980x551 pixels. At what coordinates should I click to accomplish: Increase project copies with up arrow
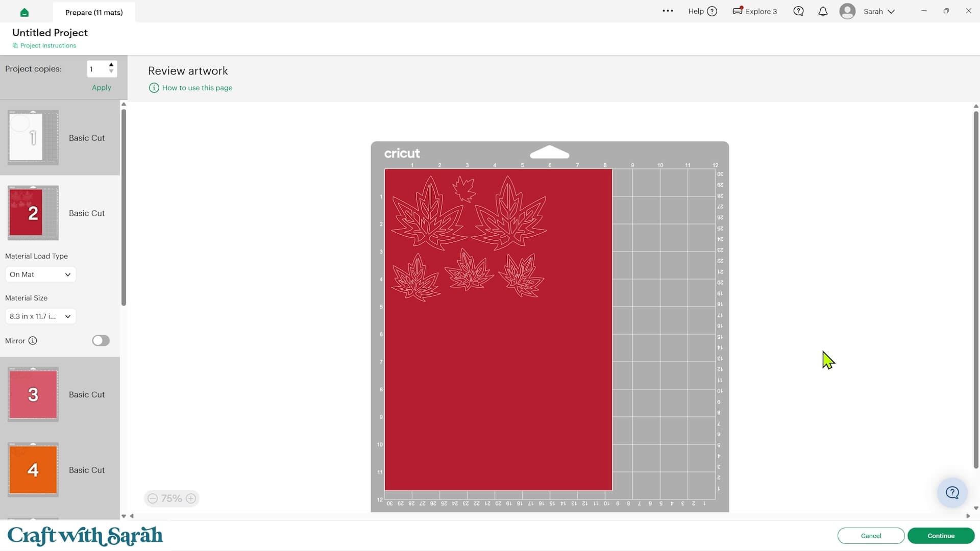(111, 65)
